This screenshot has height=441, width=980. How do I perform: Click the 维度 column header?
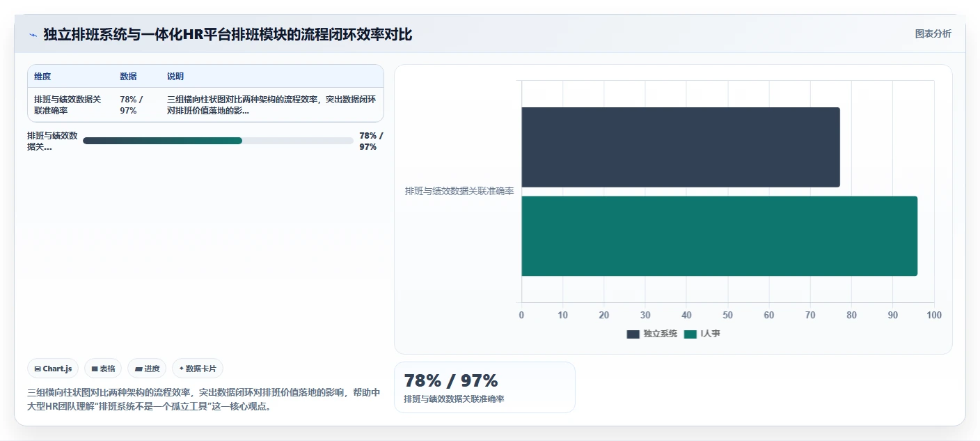(42, 77)
